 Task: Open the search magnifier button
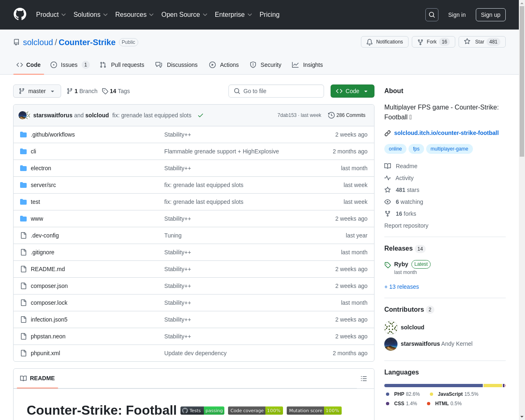point(432,15)
